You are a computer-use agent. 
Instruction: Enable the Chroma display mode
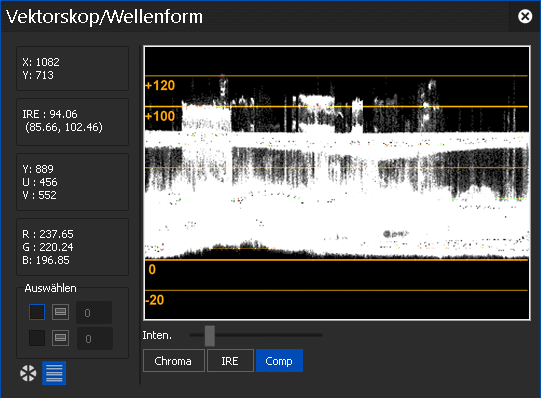point(174,361)
